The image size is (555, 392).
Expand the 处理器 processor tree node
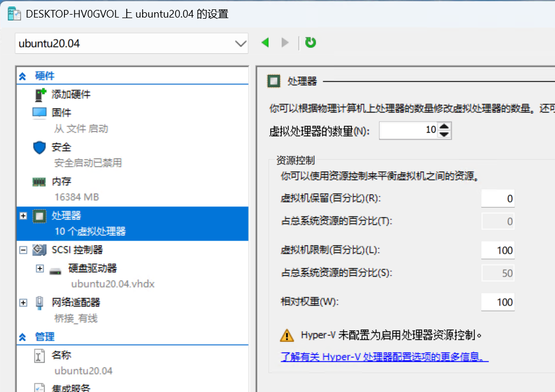pyautogui.click(x=23, y=216)
